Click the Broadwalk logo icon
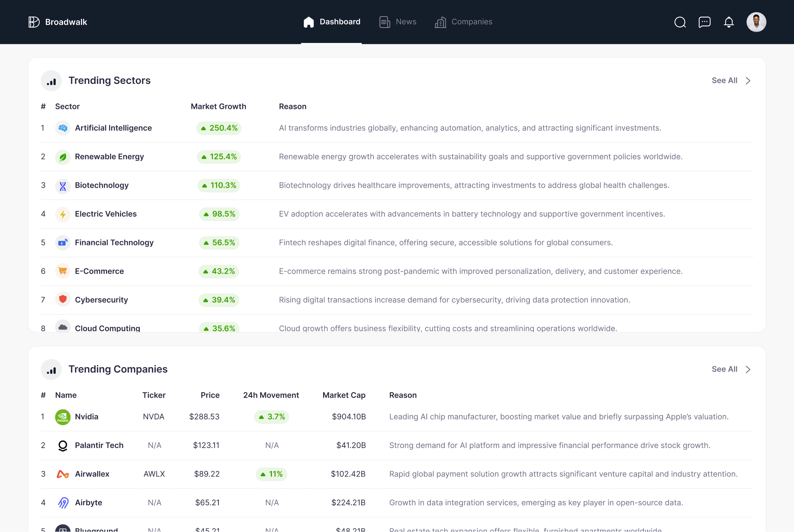 [34, 22]
